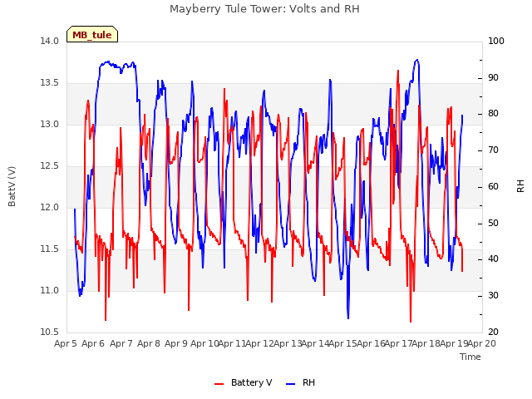Click the 30 right axis tick label
The width and height of the screenshot is (532, 399).
pyautogui.click(x=493, y=296)
